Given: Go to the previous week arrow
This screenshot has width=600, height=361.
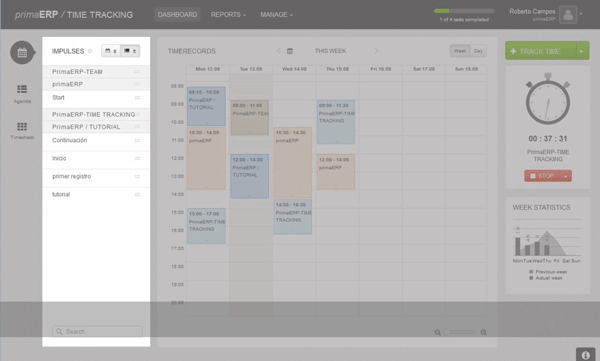Looking at the screenshot, I should (x=279, y=51).
